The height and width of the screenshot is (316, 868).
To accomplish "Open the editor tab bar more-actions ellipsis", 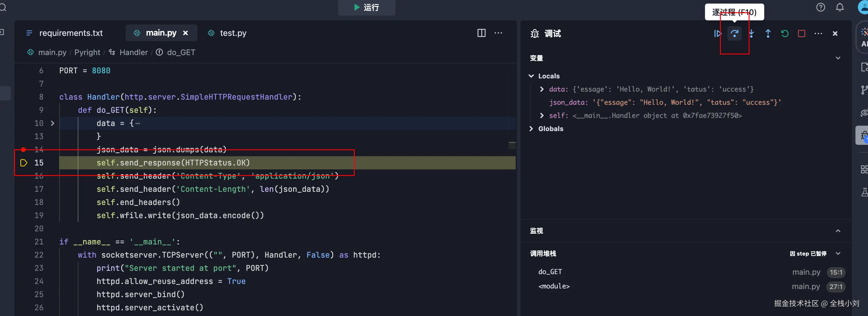I will (498, 33).
